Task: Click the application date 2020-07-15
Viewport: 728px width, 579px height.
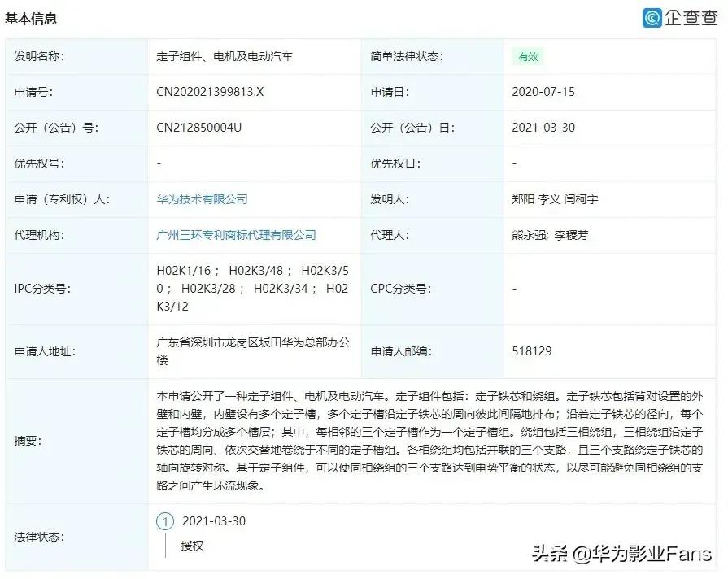Action: tap(543, 92)
